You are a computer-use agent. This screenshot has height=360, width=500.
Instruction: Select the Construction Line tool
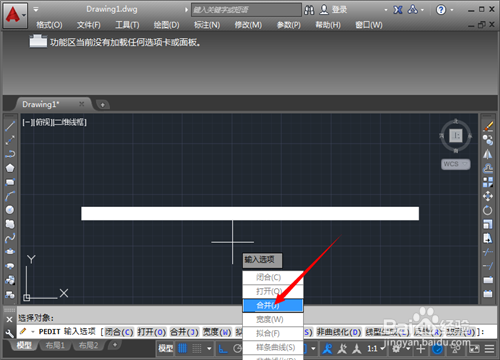pos(10,140)
